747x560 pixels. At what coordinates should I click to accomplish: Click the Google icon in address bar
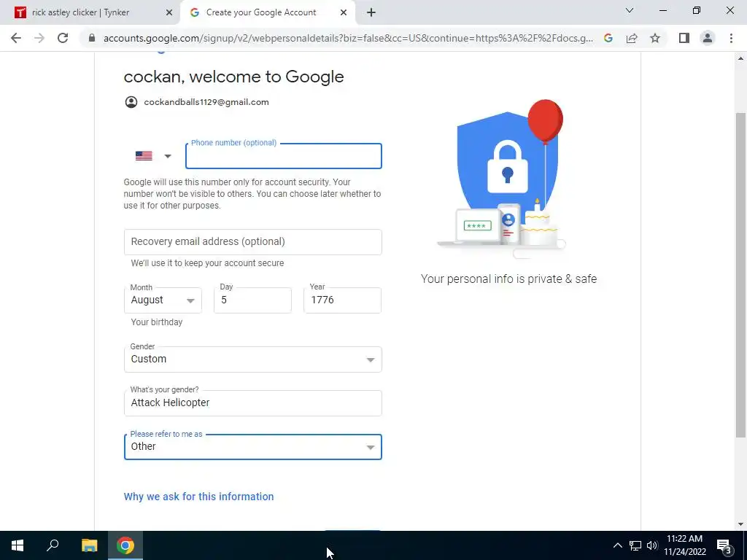[x=608, y=38]
